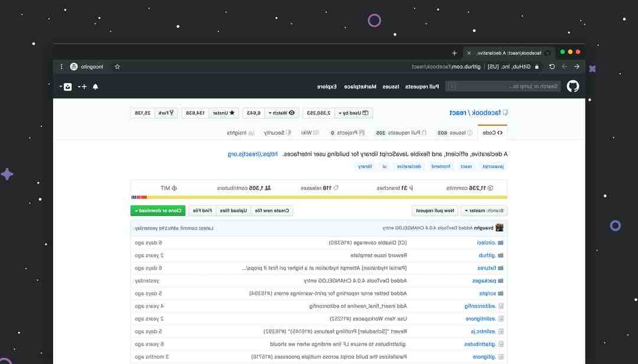Switch to the Projects tab
This screenshot has width=638, height=364.
coord(347,133)
